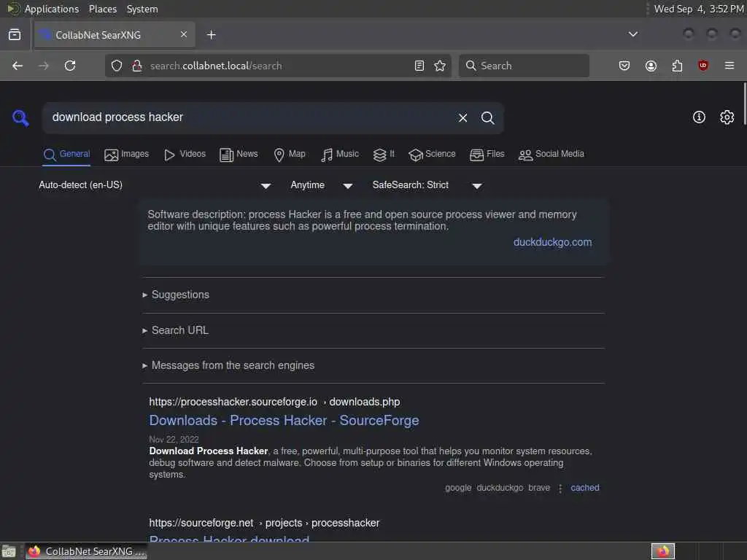Viewport: 747px width, 560px height.
Task: Click the show desktop icon in taskbar
Action: 9,551
